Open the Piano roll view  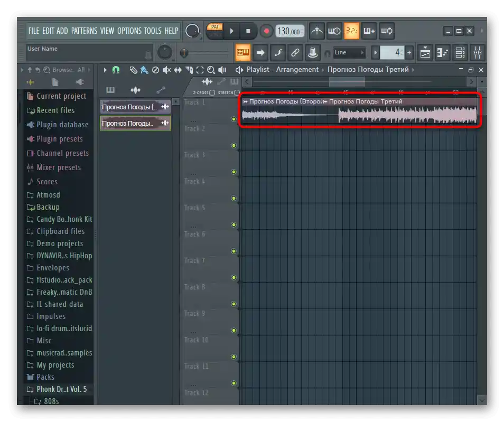point(442,53)
